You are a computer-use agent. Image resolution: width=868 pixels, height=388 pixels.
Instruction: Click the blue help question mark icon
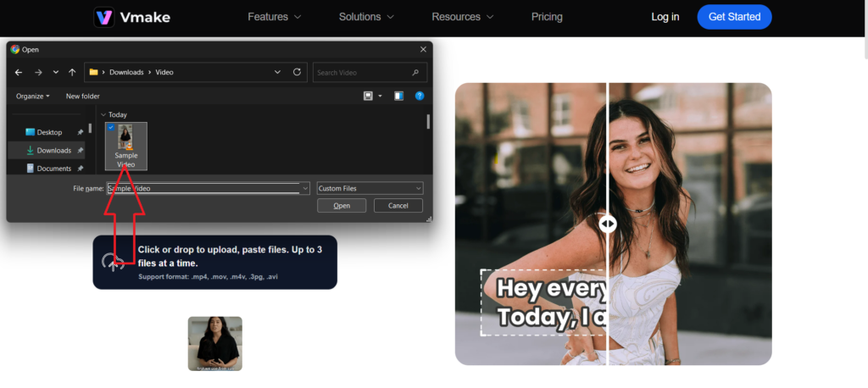coord(419,97)
